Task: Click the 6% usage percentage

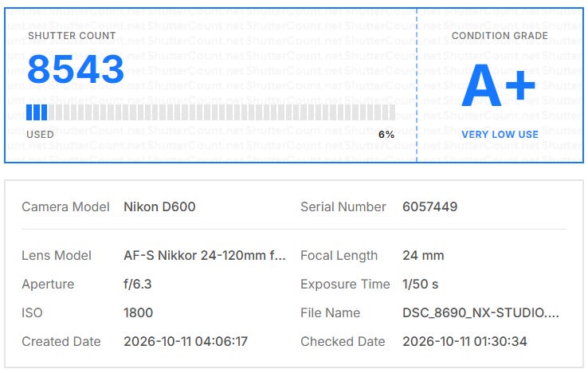Action: click(386, 135)
